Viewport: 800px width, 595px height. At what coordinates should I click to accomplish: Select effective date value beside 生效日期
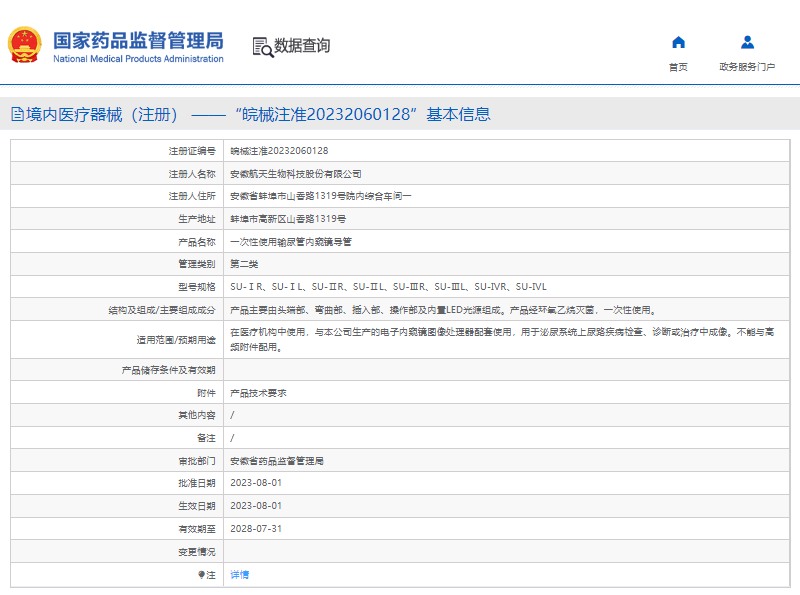(256, 506)
